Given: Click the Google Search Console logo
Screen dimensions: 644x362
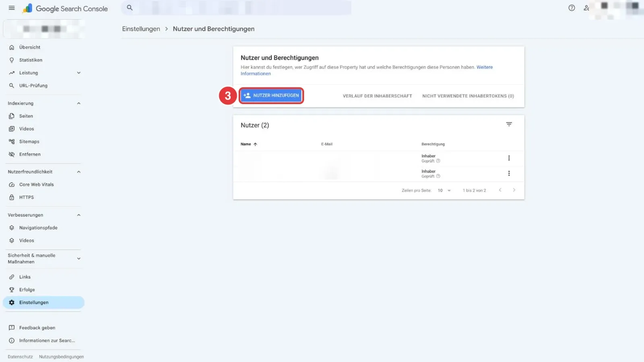Looking at the screenshot, I should (65, 8).
